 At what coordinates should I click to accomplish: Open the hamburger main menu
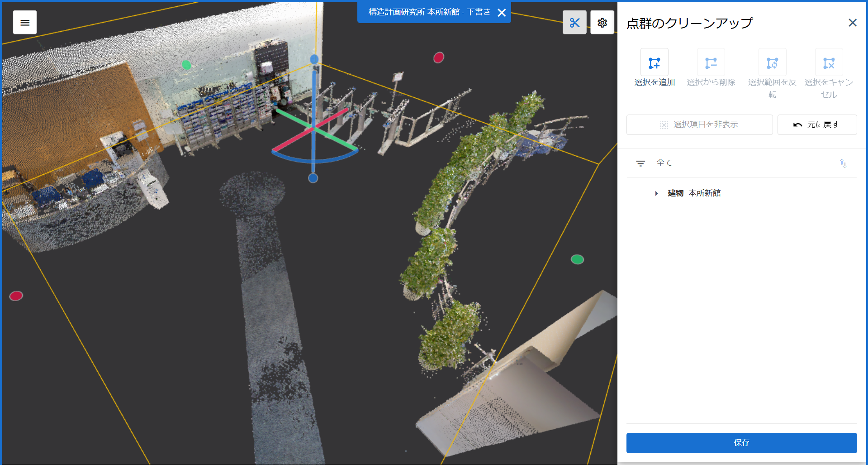(25, 23)
